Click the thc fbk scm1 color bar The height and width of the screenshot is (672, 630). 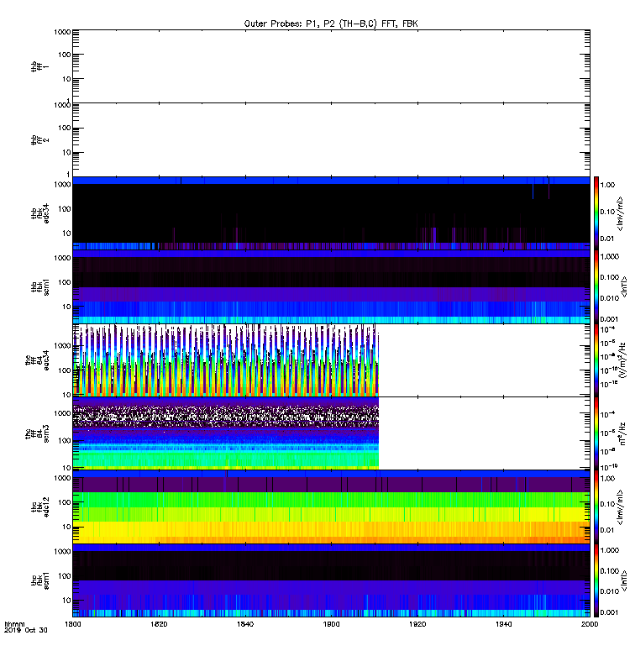[596, 580]
